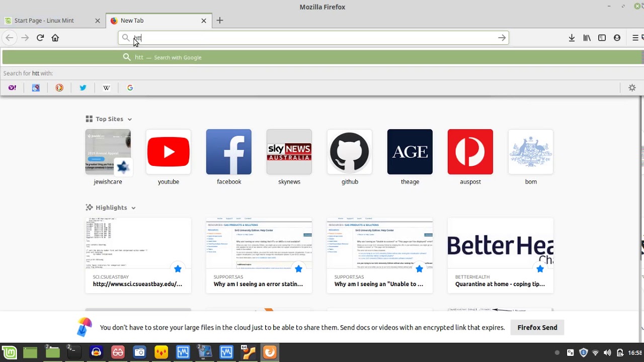Open the Firefox Account icon
644x362 pixels.
(617, 38)
